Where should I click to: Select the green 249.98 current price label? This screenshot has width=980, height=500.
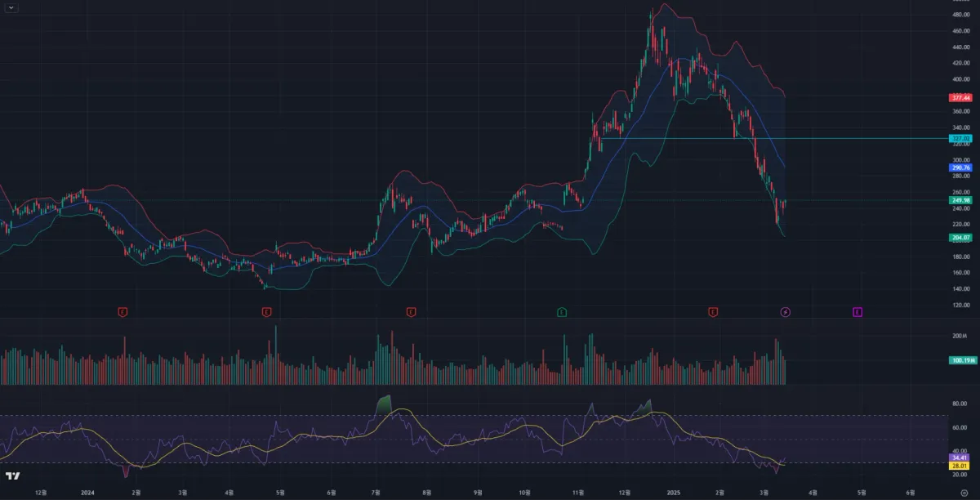pos(960,200)
